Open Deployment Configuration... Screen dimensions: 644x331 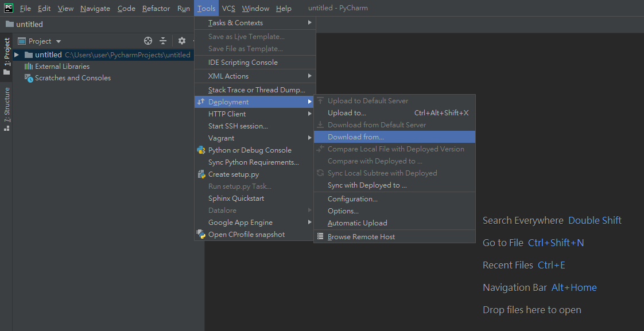click(x=394, y=198)
